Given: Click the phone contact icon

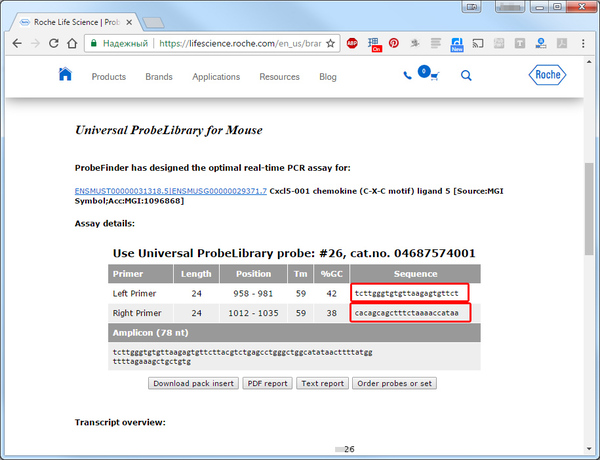Looking at the screenshot, I should 408,75.
